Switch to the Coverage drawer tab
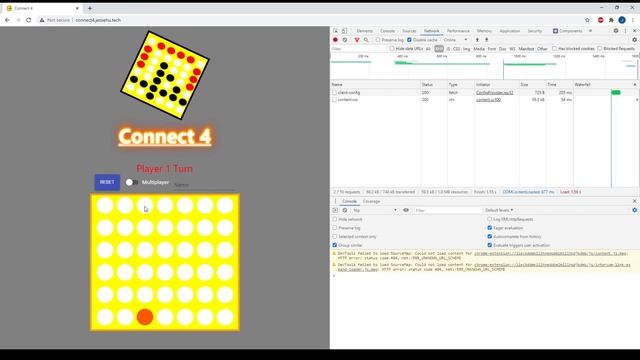The width and height of the screenshot is (640, 360). click(371, 201)
